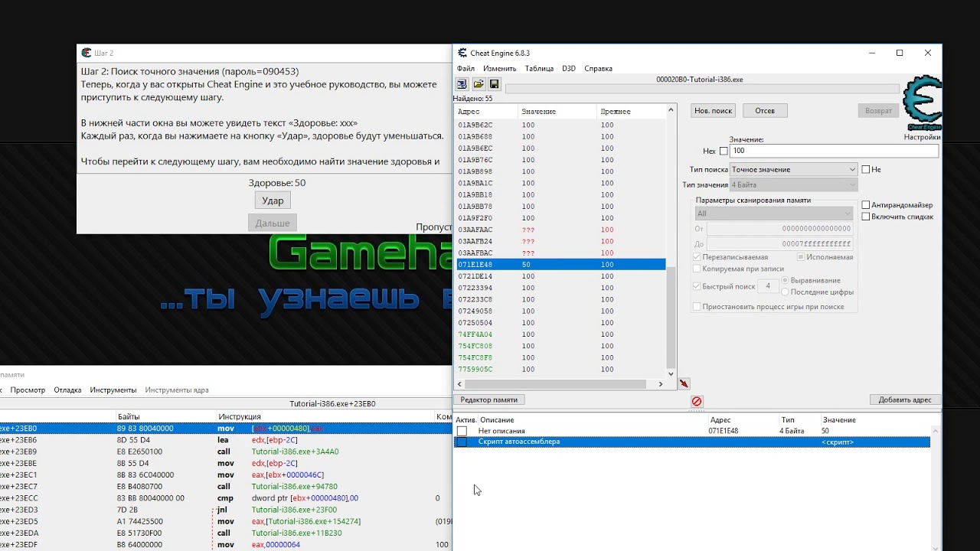This screenshot has width=980, height=551.
Task: Open Настройки under the Cheat Engine logo
Action: [922, 137]
